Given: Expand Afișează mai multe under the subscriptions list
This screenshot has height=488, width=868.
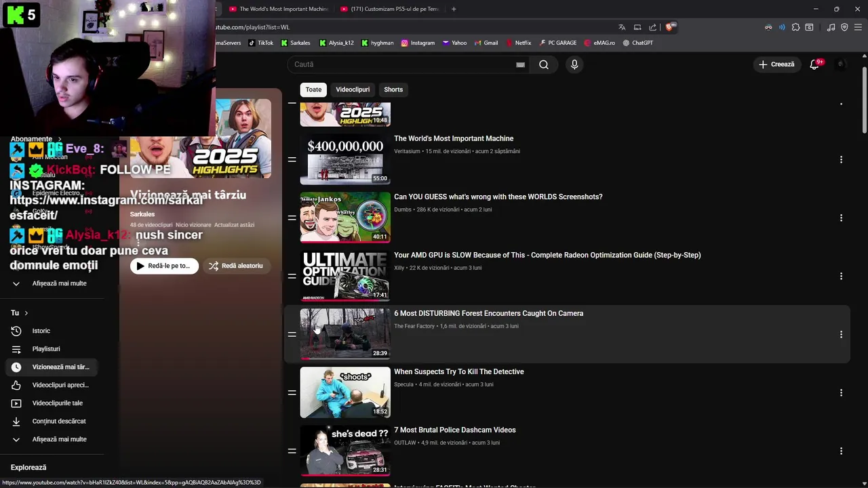Looking at the screenshot, I should [x=52, y=283].
